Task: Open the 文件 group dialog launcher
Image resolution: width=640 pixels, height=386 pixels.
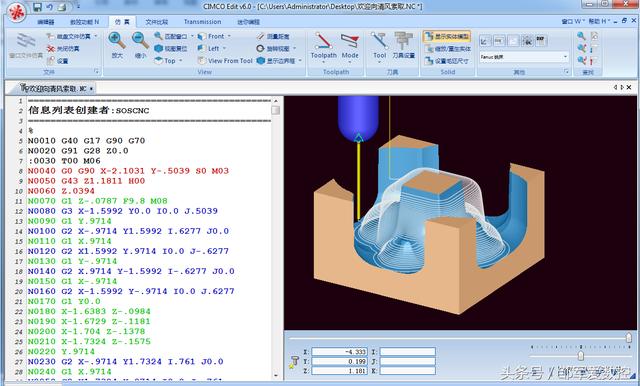Action: click(97, 71)
